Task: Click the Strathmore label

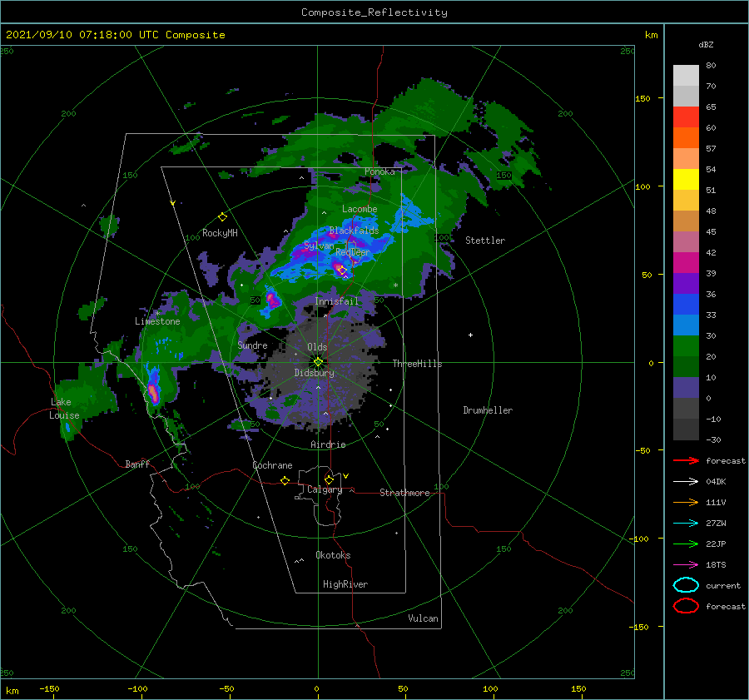Action: point(404,493)
